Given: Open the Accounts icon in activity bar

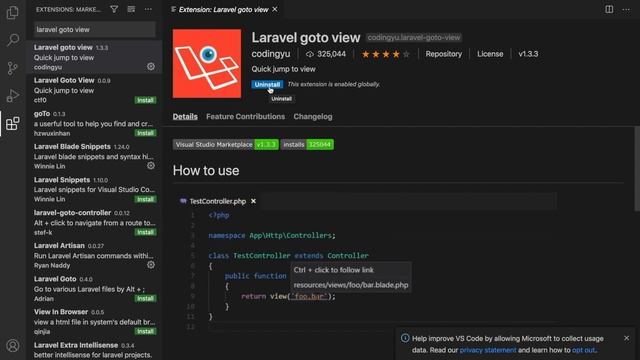Looking at the screenshot, I should (x=13, y=346).
